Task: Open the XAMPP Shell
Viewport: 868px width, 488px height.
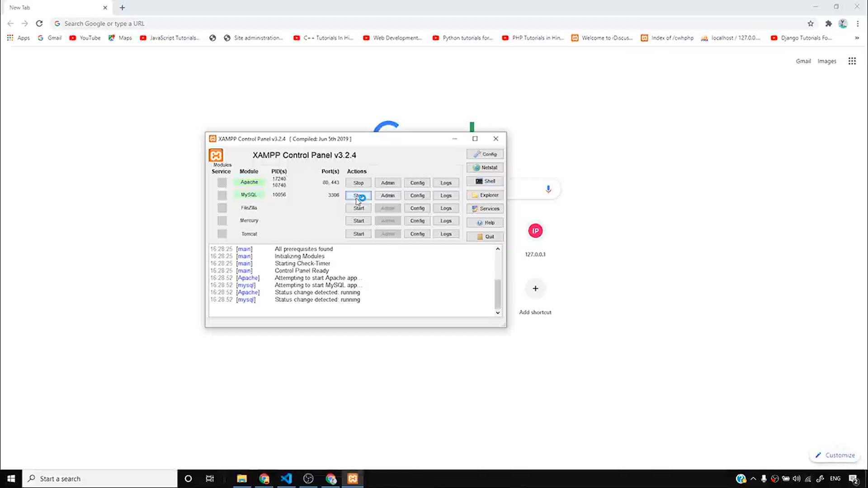Action: (485, 181)
